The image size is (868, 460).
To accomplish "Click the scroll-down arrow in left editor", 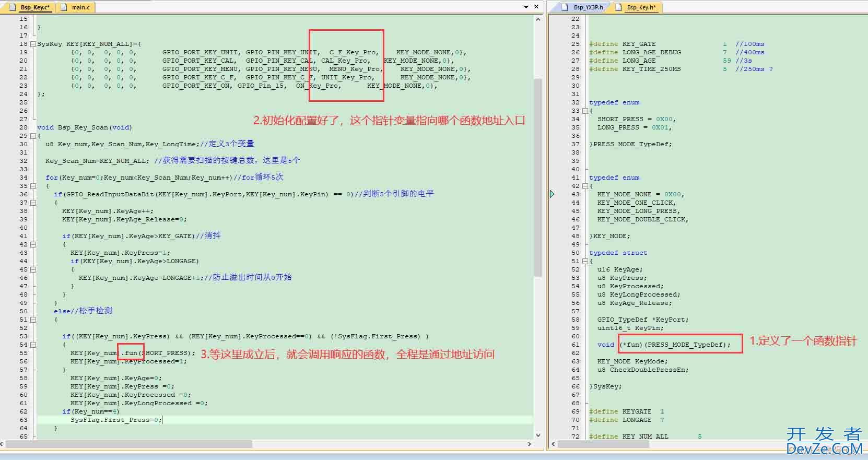I will [x=538, y=435].
